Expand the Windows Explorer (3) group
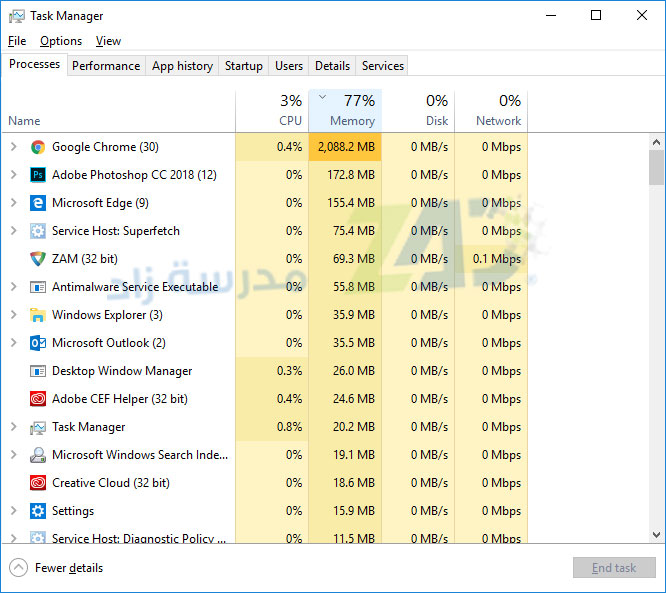The width and height of the screenshot is (666, 593). (x=14, y=315)
